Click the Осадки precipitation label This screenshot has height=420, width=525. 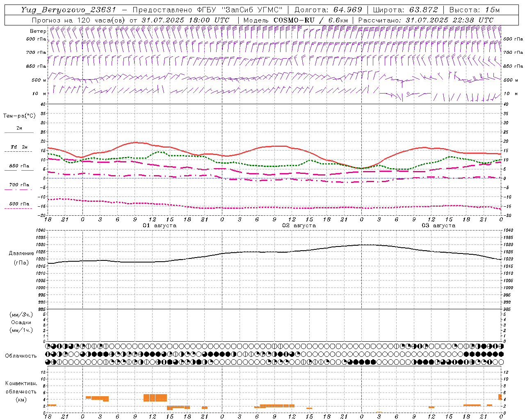pyautogui.click(x=21, y=322)
